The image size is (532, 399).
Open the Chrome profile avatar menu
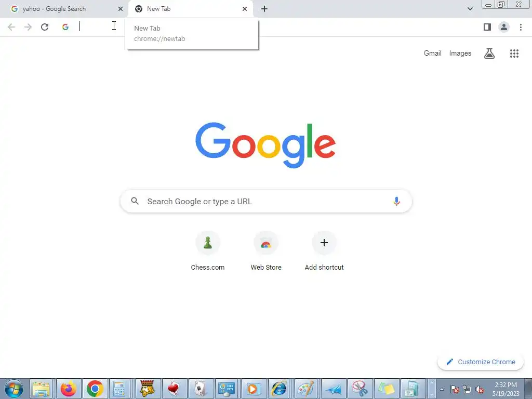pyautogui.click(x=504, y=27)
